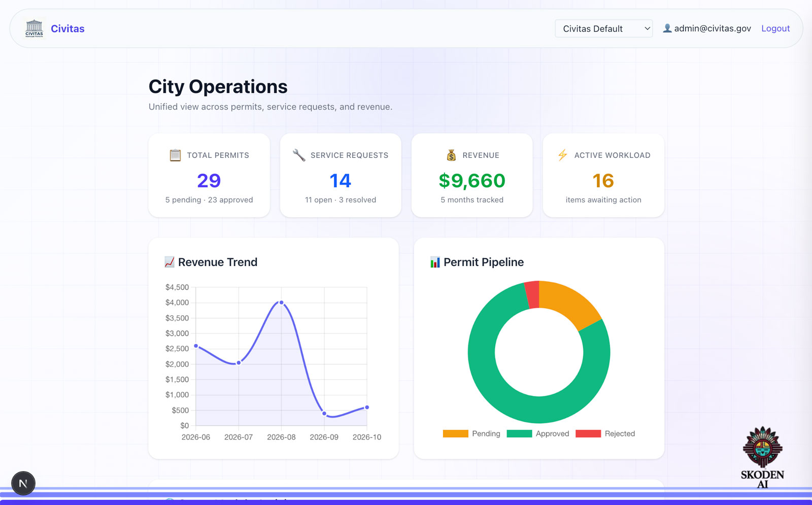Toggle the Approved legend swatch
Screen dimensions: 812x505
pyautogui.click(x=519, y=433)
